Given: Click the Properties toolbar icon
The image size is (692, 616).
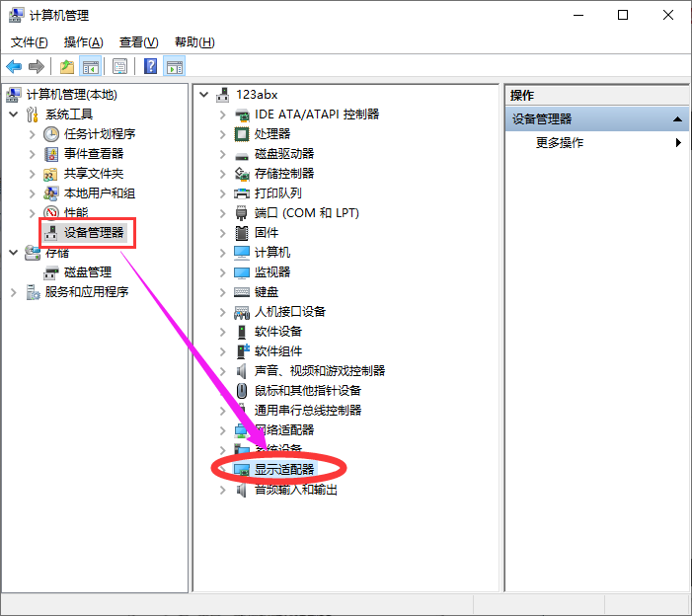Looking at the screenshot, I should click(119, 66).
